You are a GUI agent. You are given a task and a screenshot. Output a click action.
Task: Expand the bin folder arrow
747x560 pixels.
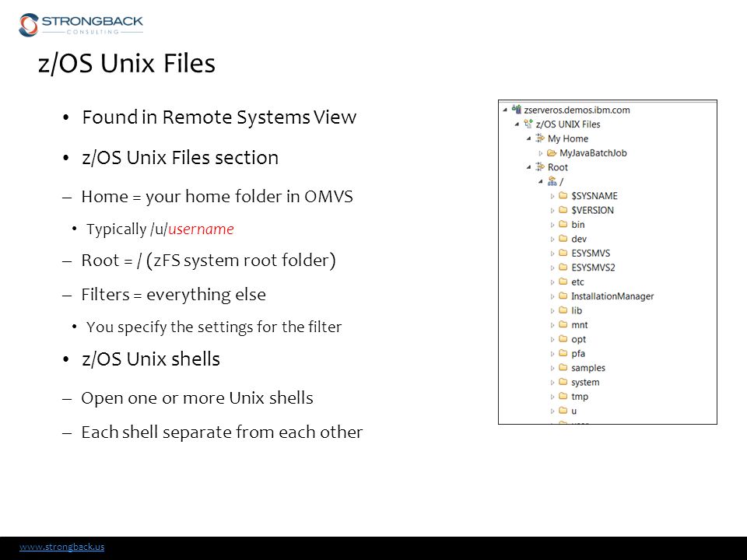(552, 225)
